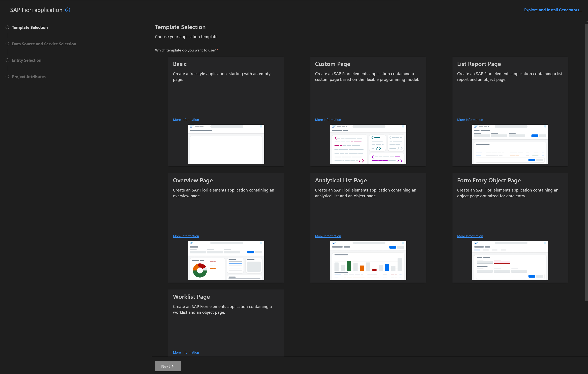Open More Information for Worklist Page
The width and height of the screenshot is (588, 374).
186,352
